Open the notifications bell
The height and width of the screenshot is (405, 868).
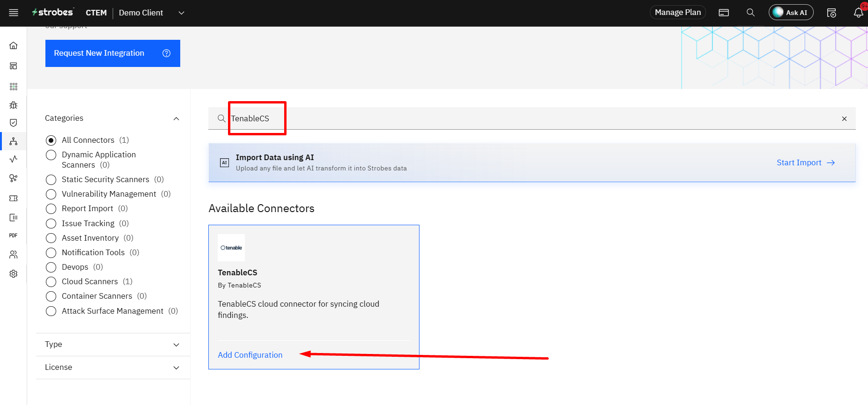pyautogui.click(x=858, y=13)
